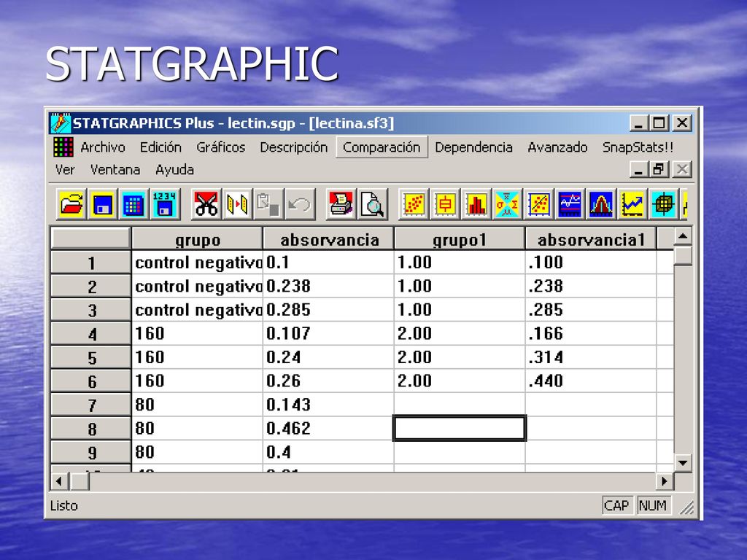
Task: Maximize the STATGRAPHICS Plus main window
Action: 659,123
